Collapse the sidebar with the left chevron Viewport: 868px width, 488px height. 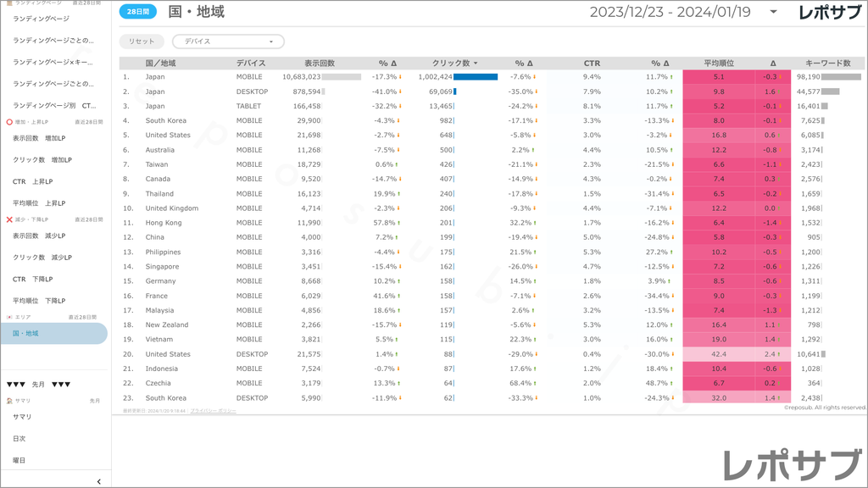click(99, 481)
